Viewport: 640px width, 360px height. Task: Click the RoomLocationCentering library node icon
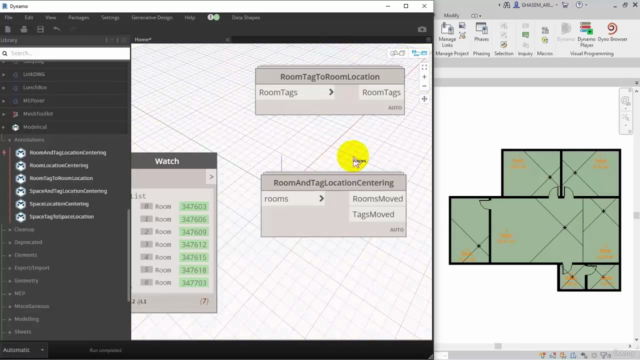[x=20, y=165]
